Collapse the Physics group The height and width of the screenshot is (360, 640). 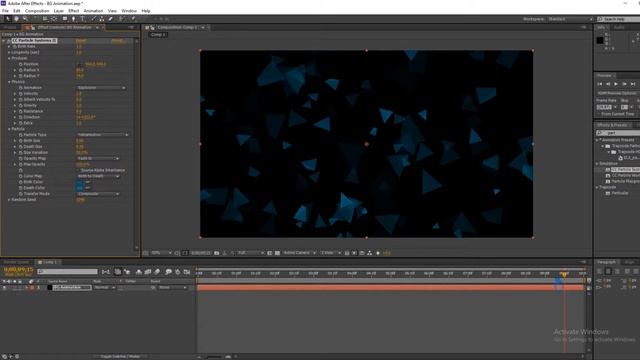click(9, 82)
